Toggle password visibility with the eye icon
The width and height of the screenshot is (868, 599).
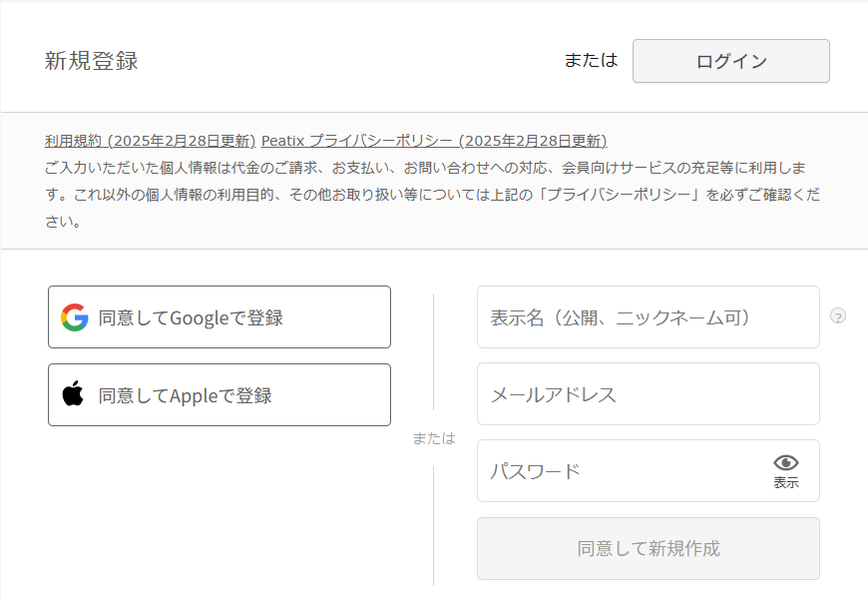pos(785,462)
